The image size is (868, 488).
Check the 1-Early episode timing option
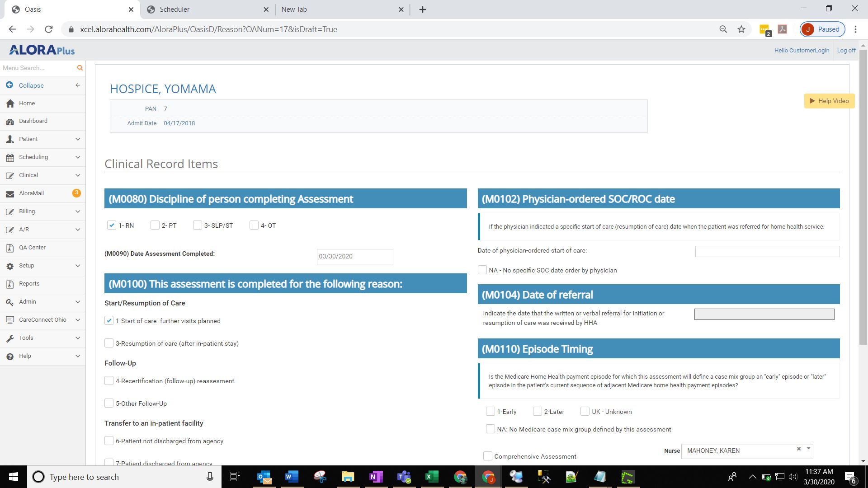pyautogui.click(x=491, y=411)
